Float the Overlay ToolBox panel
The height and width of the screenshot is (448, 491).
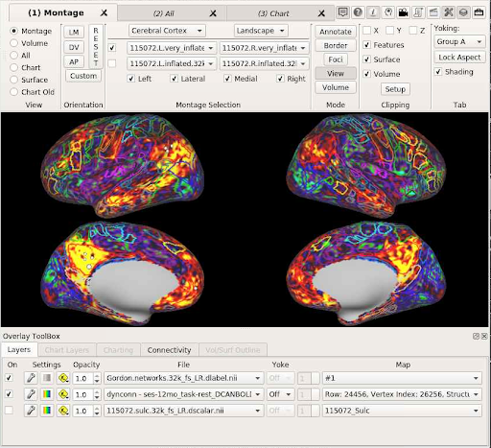point(476,336)
